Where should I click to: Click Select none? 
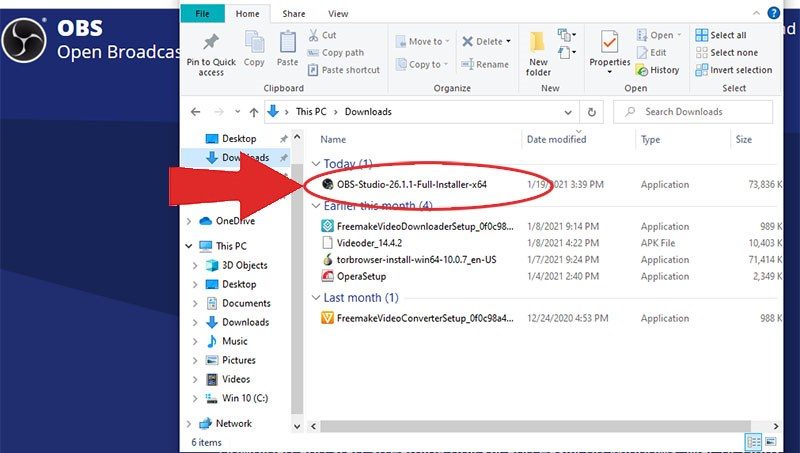(727, 53)
